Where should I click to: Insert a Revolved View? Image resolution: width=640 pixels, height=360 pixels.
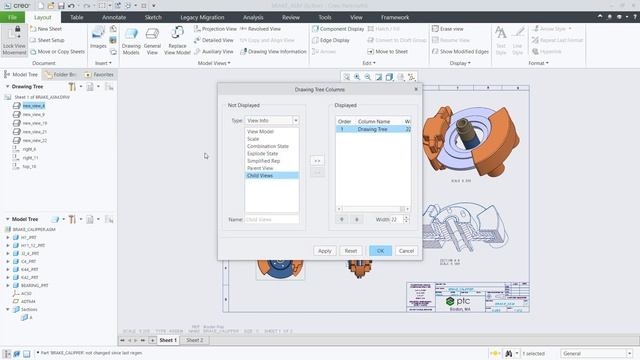tap(260, 29)
